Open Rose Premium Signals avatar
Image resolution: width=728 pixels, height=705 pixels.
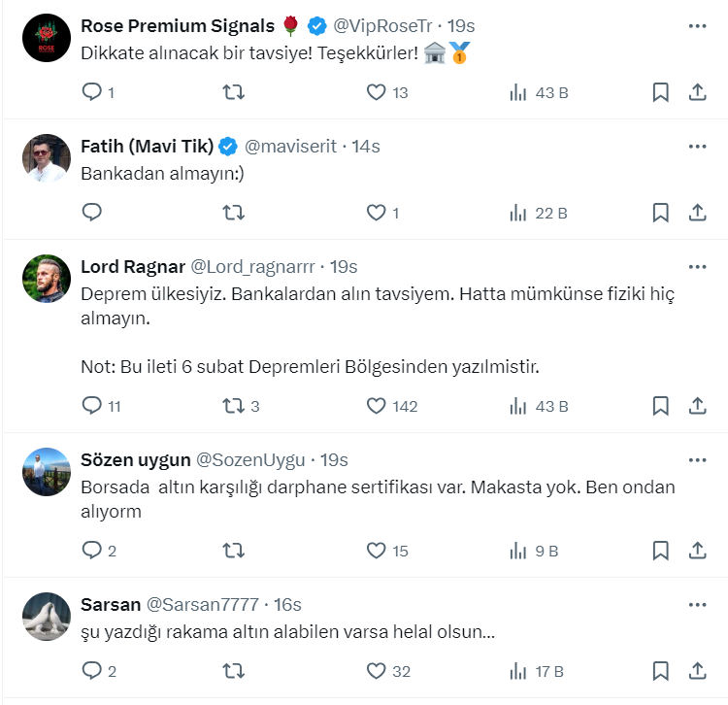point(47,39)
